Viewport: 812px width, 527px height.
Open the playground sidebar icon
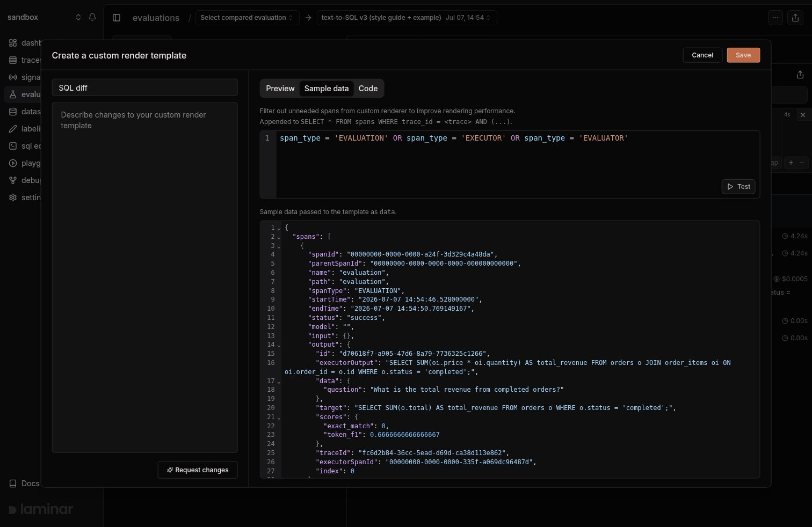(13, 163)
